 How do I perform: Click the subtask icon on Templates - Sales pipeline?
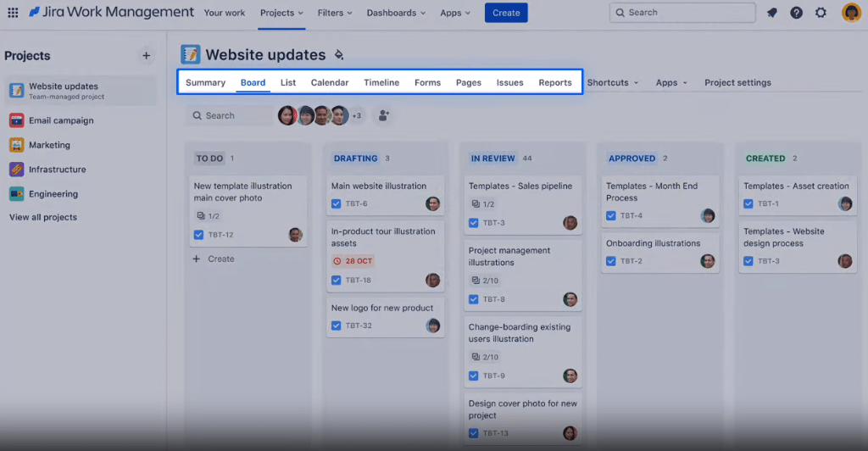click(475, 203)
